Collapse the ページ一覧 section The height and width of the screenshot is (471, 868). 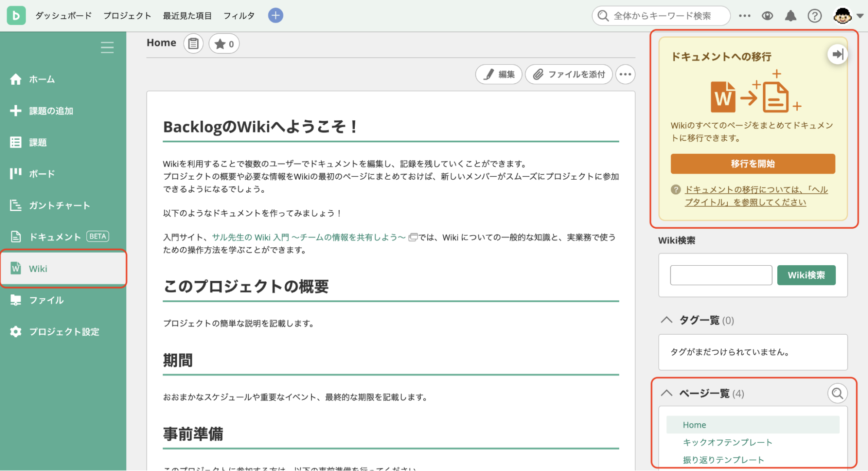point(667,393)
